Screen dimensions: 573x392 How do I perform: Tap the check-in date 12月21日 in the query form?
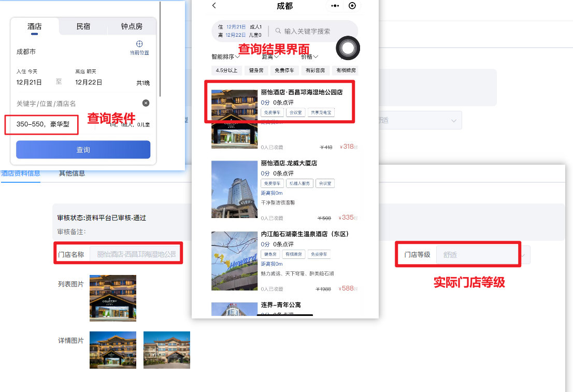click(x=29, y=82)
